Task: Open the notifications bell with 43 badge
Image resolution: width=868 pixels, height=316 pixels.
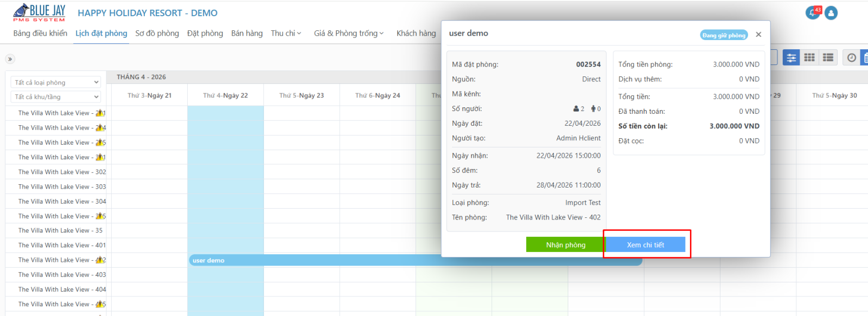Action: [x=813, y=12]
